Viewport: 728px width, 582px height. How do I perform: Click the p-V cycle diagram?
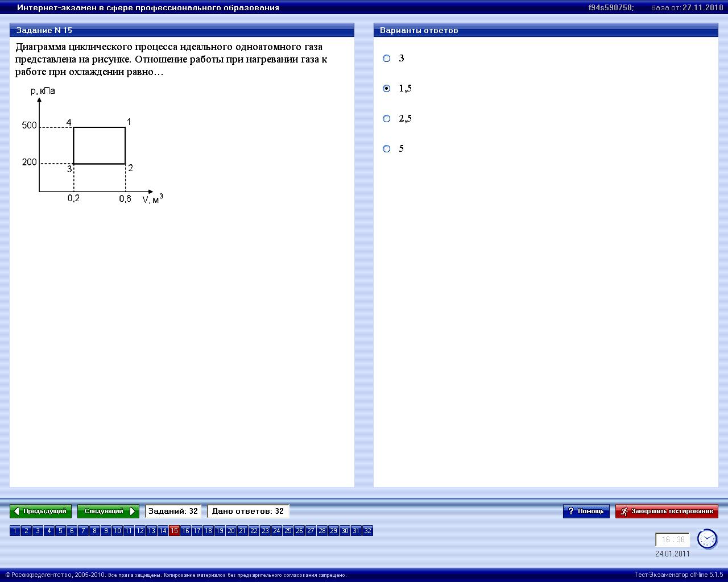click(93, 145)
